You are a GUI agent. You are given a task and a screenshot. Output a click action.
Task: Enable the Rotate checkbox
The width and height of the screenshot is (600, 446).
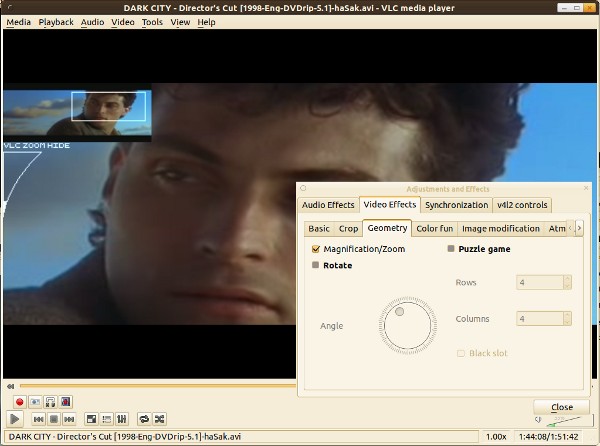[315, 265]
